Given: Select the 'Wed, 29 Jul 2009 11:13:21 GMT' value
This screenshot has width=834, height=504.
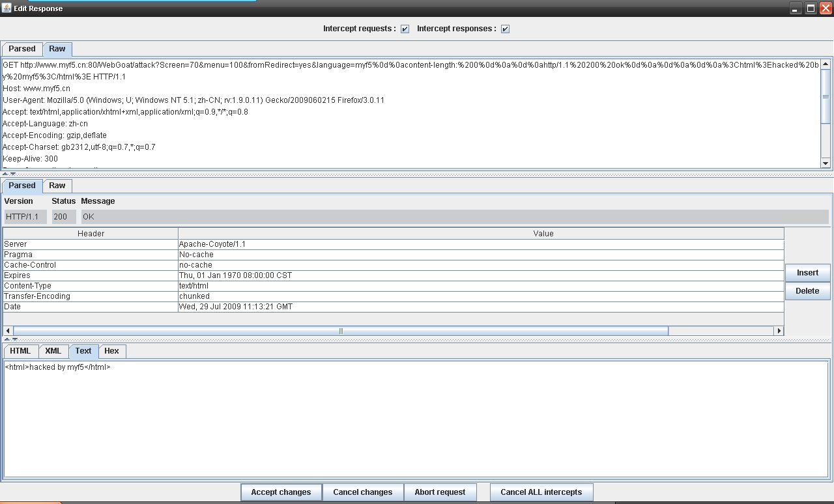Looking at the screenshot, I should (481, 307).
